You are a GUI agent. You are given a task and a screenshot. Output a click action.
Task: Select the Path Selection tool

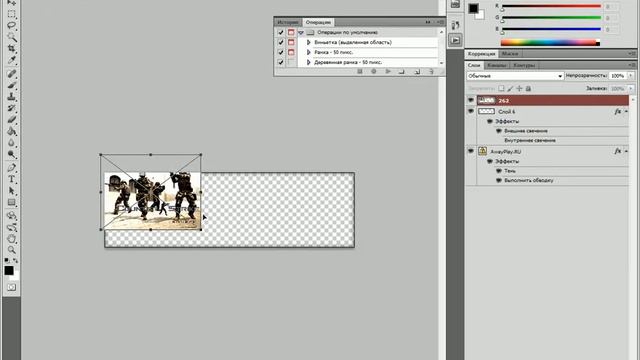(11, 191)
